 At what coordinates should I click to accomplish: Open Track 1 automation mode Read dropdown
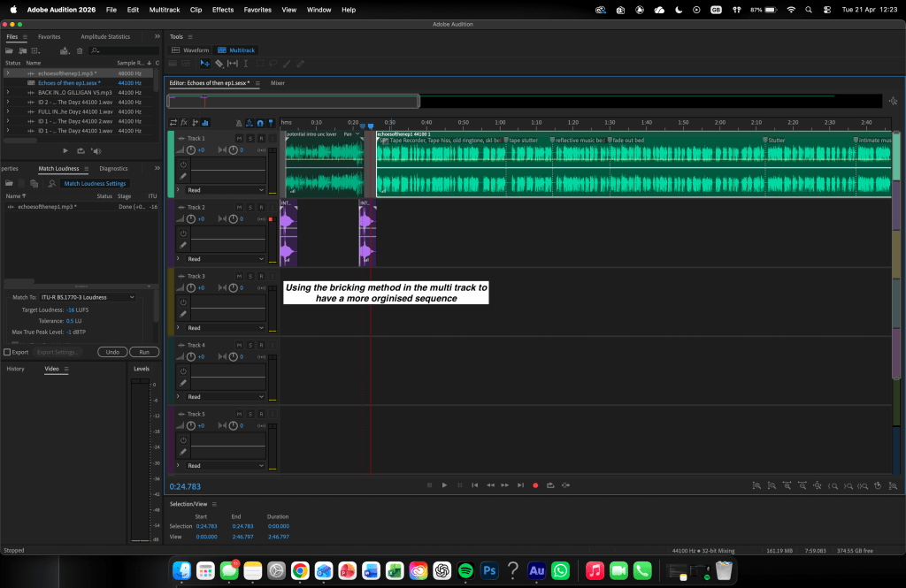pyautogui.click(x=225, y=190)
